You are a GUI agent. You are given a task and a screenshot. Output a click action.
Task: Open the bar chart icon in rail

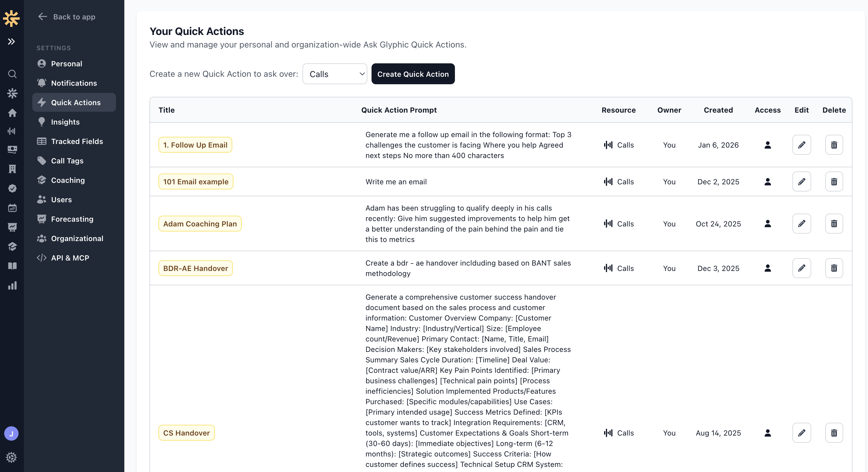12,286
